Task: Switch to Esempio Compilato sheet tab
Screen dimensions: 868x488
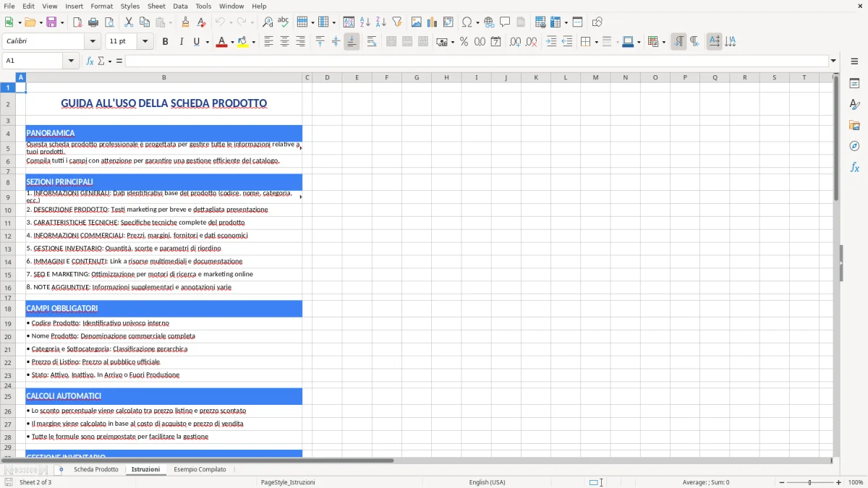Action: coord(200,470)
